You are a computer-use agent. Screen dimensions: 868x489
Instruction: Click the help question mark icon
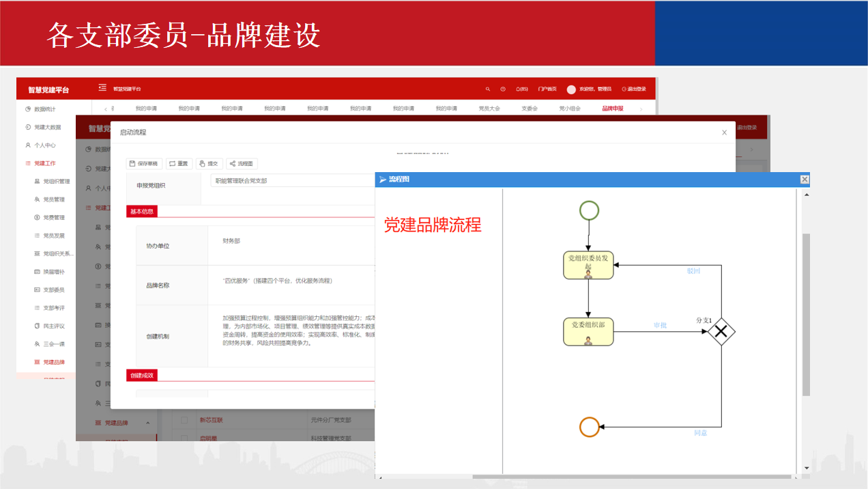503,89
